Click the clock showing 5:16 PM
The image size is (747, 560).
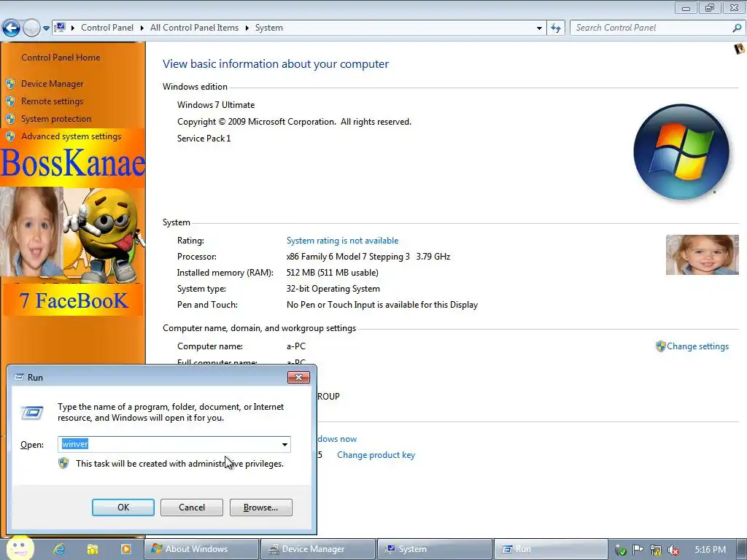[x=711, y=550]
